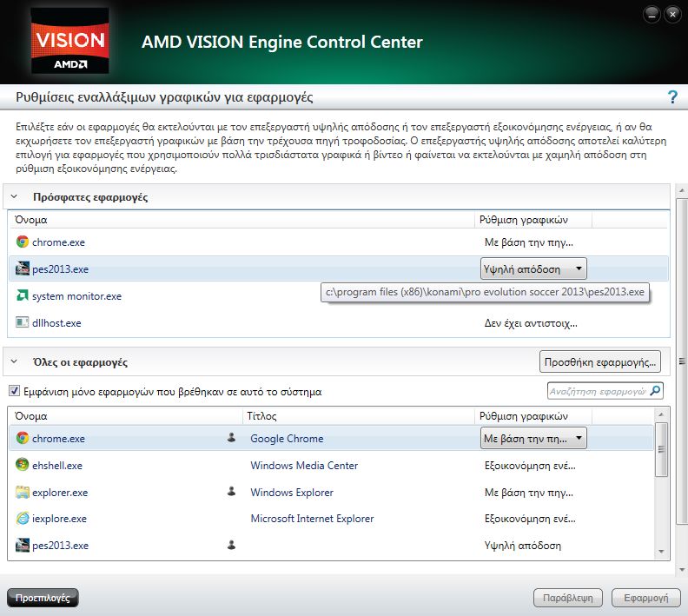Click the 'Προεπιλογές' button

(x=43, y=598)
